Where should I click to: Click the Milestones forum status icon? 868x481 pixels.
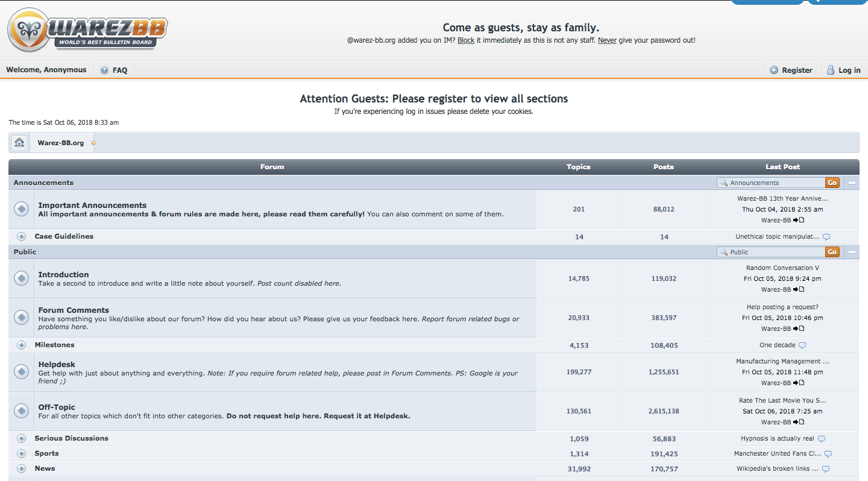[x=22, y=345]
